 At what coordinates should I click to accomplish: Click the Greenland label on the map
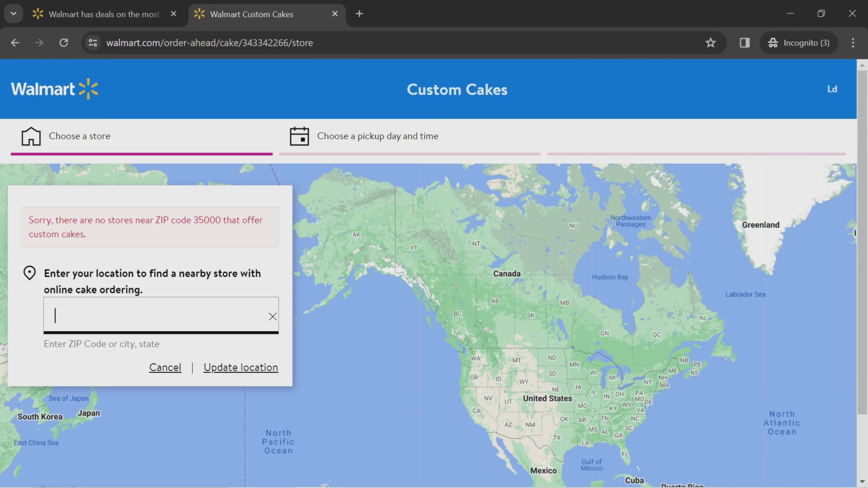pos(760,225)
